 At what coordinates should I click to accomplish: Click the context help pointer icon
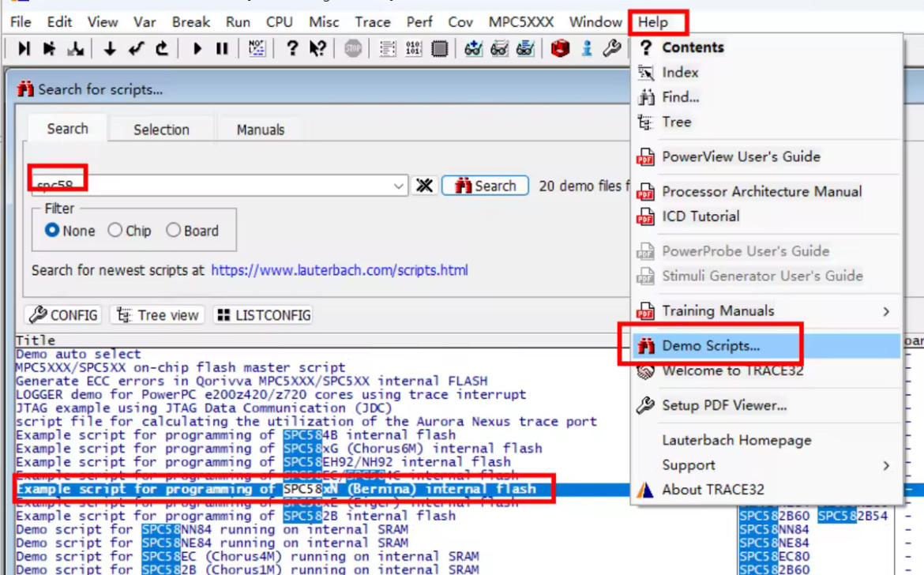[318, 49]
